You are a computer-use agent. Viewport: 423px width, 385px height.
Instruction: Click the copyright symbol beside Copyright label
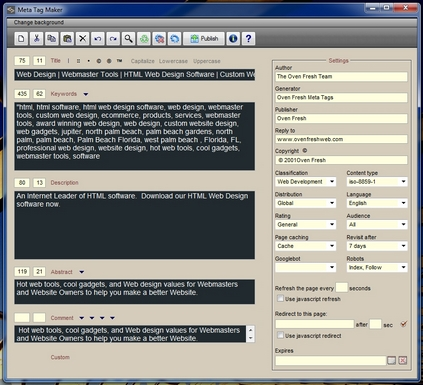(305, 150)
